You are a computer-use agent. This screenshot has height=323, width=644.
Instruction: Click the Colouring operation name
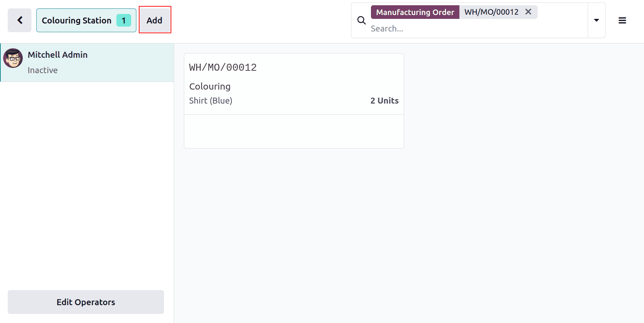pyautogui.click(x=210, y=86)
